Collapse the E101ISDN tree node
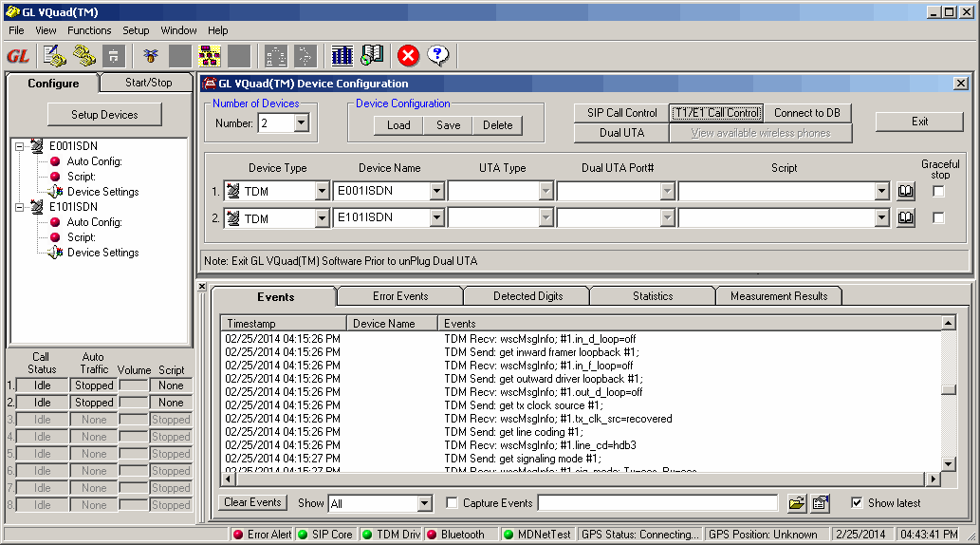The image size is (980, 545). point(19,207)
